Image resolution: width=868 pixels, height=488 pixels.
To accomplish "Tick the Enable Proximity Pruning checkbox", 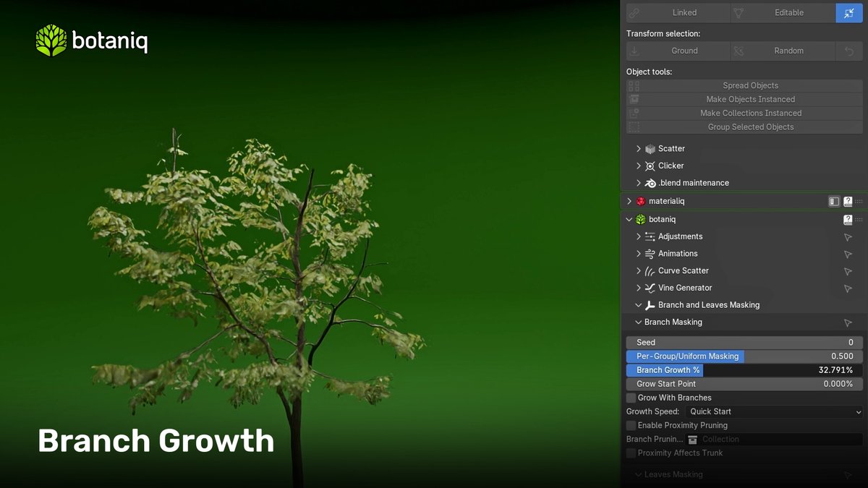I will (631, 426).
